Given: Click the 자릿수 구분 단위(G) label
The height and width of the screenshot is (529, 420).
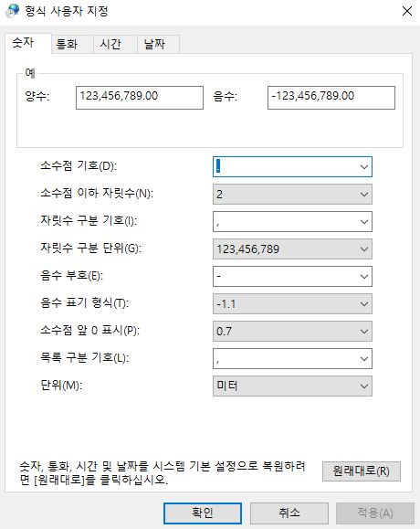Looking at the screenshot, I should [91, 249].
